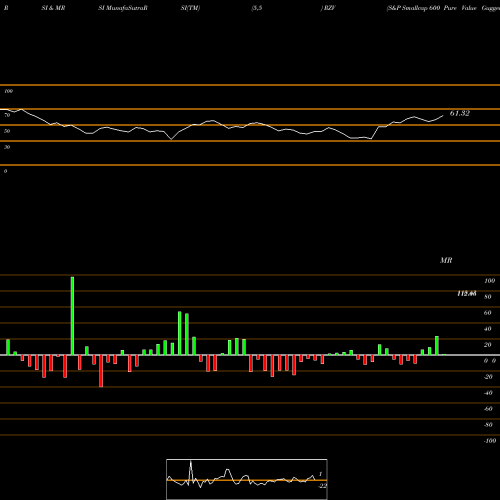Open the mini overview chart thumbnail

(x=247, y=479)
